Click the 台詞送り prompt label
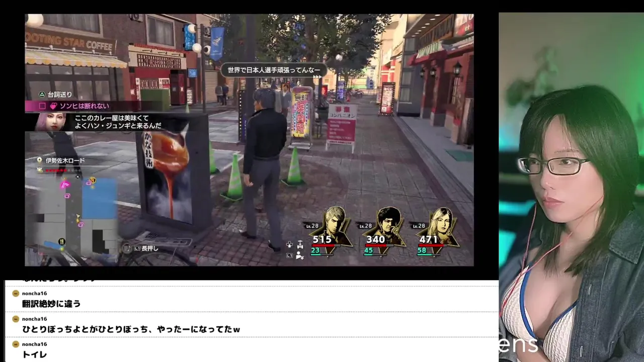The image size is (644, 362). (x=60, y=94)
